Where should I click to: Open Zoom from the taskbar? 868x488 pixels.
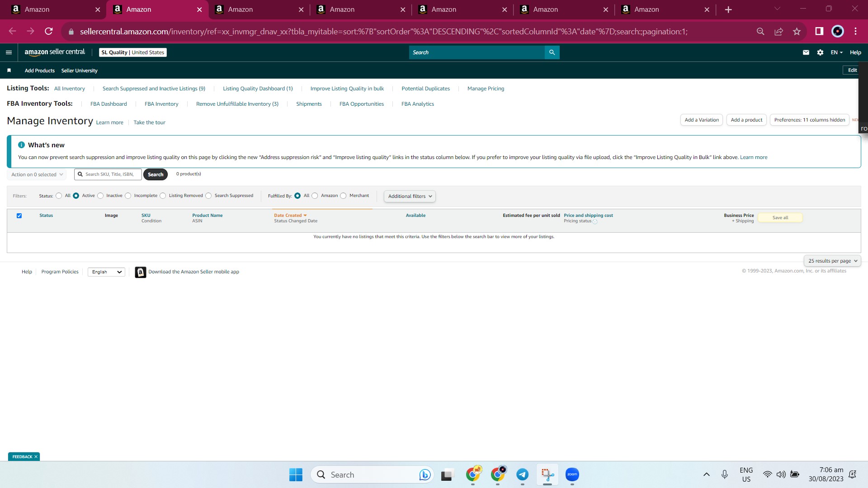pos(572,474)
